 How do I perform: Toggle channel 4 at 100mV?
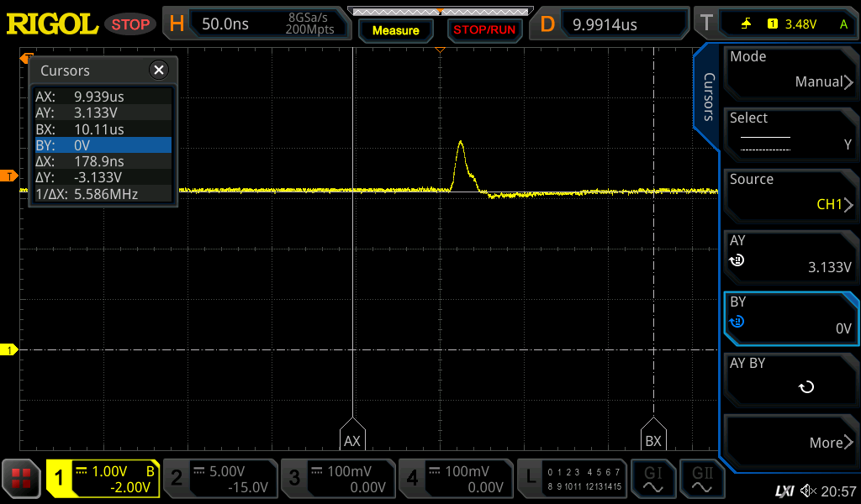coord(455,480)
